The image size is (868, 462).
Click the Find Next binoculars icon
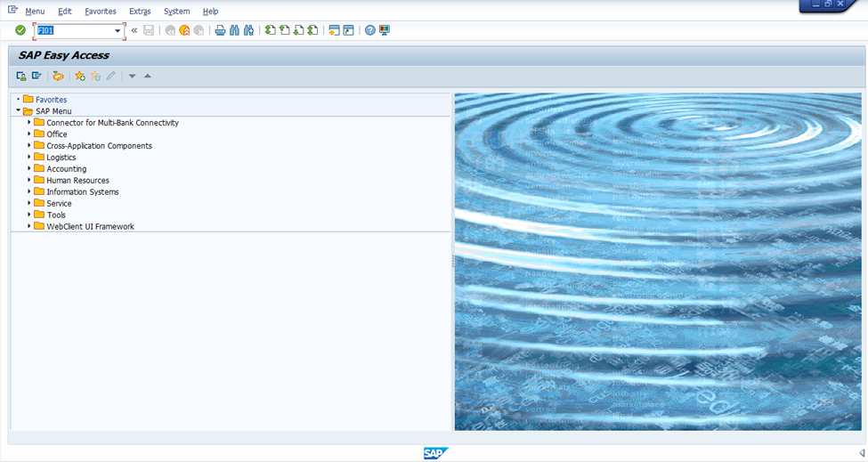tap(249, 30)
